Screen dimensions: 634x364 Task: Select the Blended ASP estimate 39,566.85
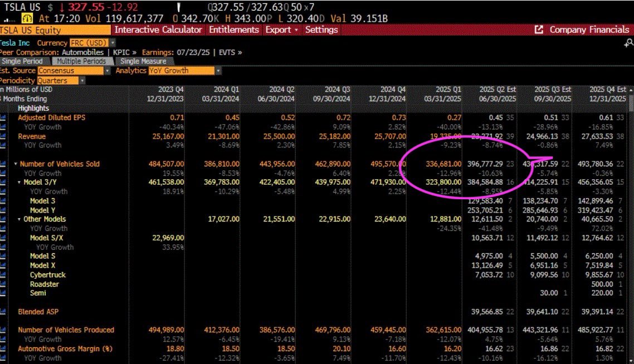(x=487, y=312)
